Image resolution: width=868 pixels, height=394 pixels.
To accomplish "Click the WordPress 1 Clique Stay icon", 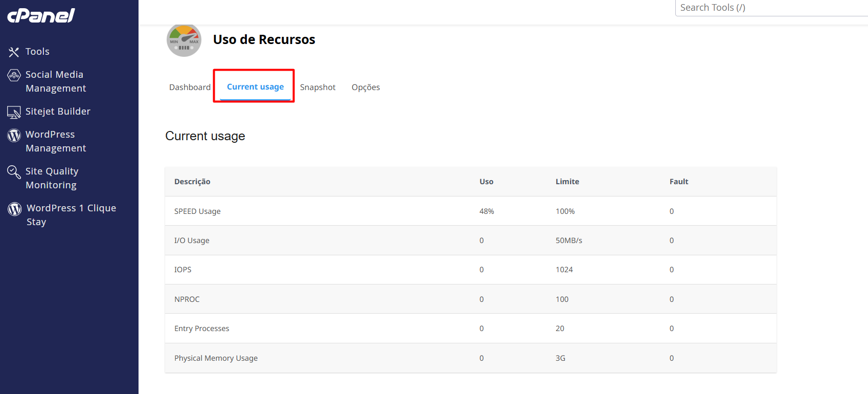I will click(x=14, y=209).
